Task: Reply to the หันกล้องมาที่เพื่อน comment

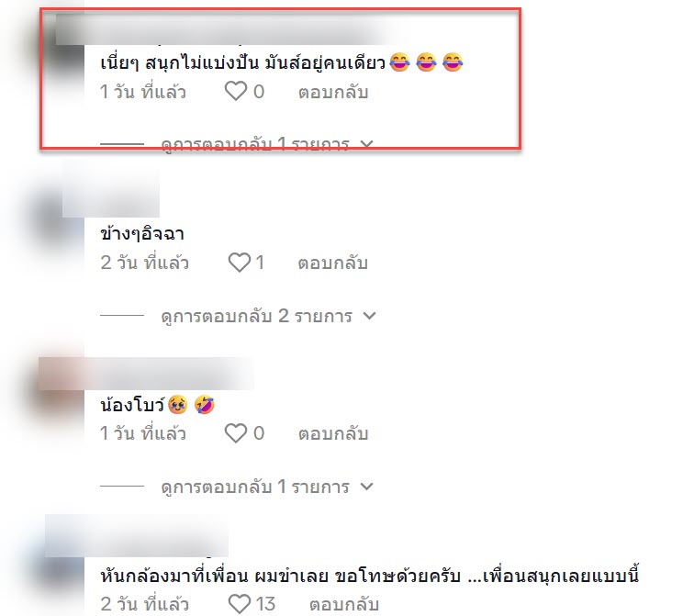Action: (x=344, y=604)
